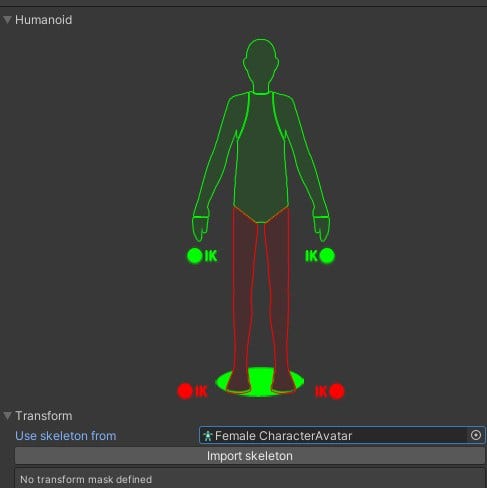The width and height of the screenshot is (487, 488).
Task: Toggle the left-side hand fingers on the figure
Action: [200, 229]
